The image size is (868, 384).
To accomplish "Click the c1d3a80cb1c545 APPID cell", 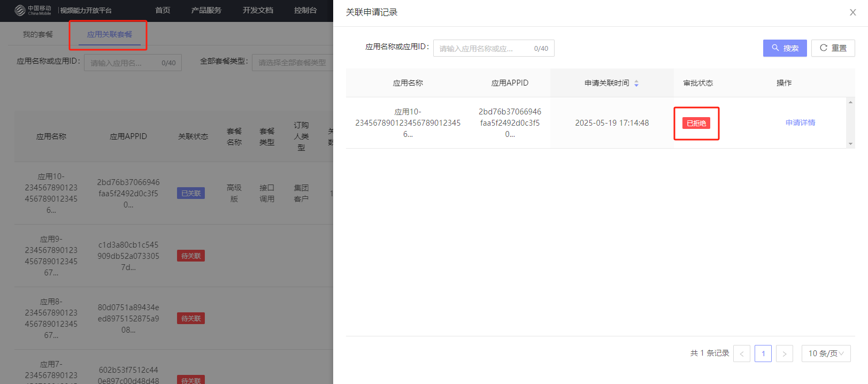I will pos(128,256).
